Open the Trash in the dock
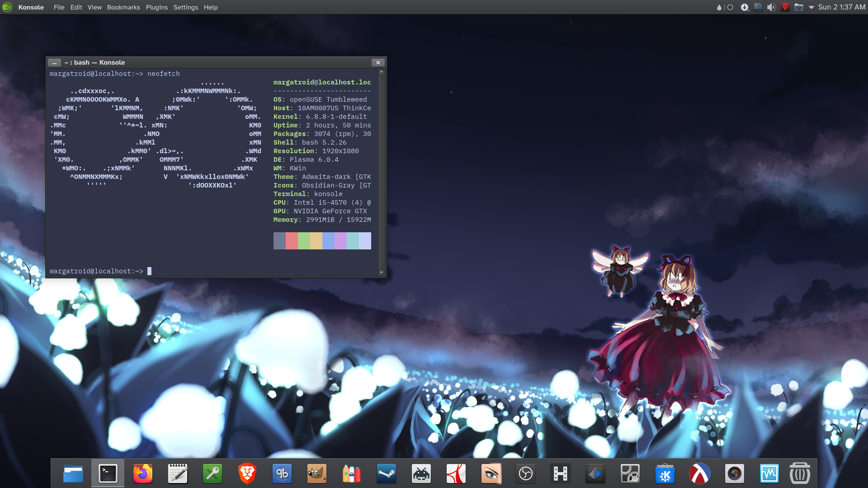This screenshot has width=868, height=488. (x=800, y=474)
